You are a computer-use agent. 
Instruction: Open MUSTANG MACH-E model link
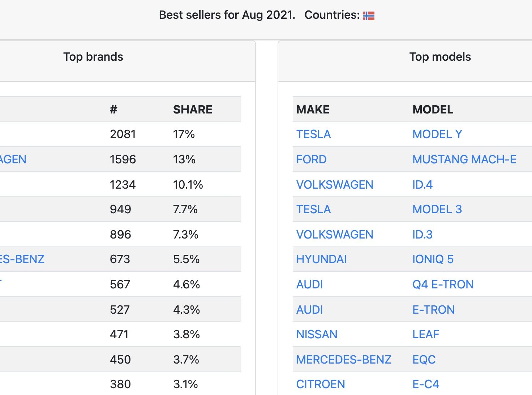(x=464, y=159)
